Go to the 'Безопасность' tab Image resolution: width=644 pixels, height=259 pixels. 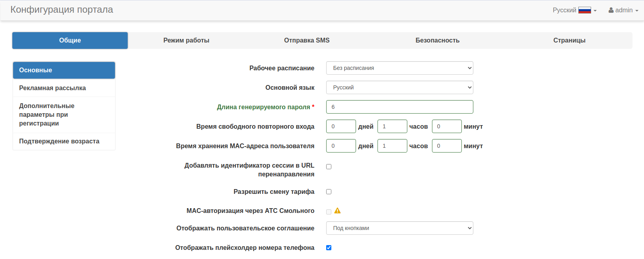point(437,41)
